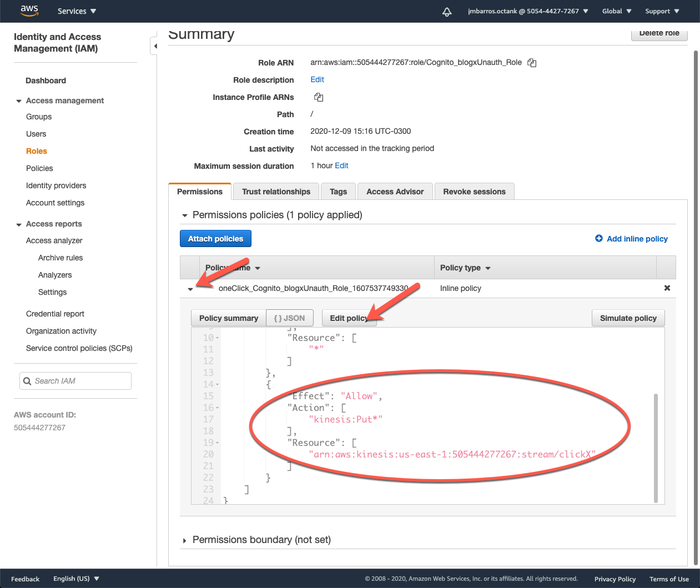Viewport: 700px width, 588px height.
Task: Open Policies in the sidebar
Action: point(39,168)
